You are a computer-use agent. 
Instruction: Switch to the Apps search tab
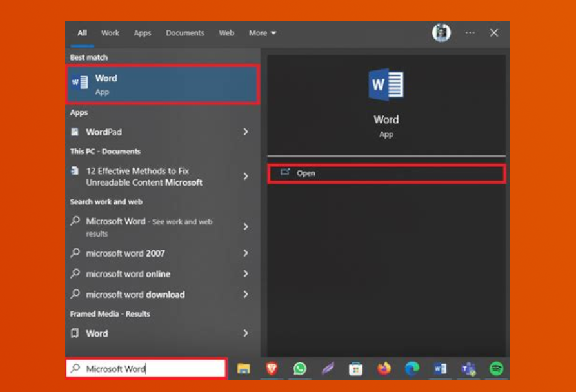pyautogui.click(x=143, y=33)
